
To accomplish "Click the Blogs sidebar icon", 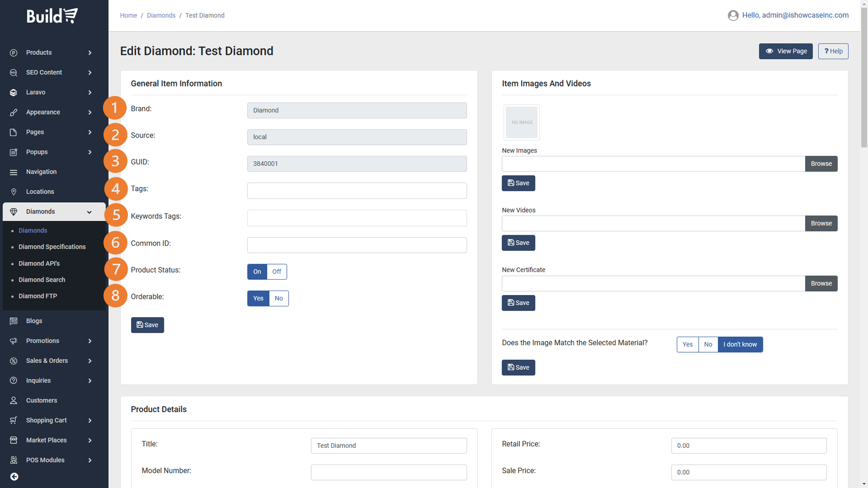I will (13, 321).
